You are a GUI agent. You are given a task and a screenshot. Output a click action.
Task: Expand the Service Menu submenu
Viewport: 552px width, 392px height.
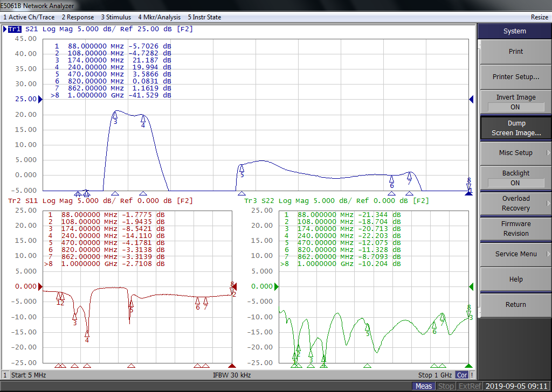click(x=515, y=254)
